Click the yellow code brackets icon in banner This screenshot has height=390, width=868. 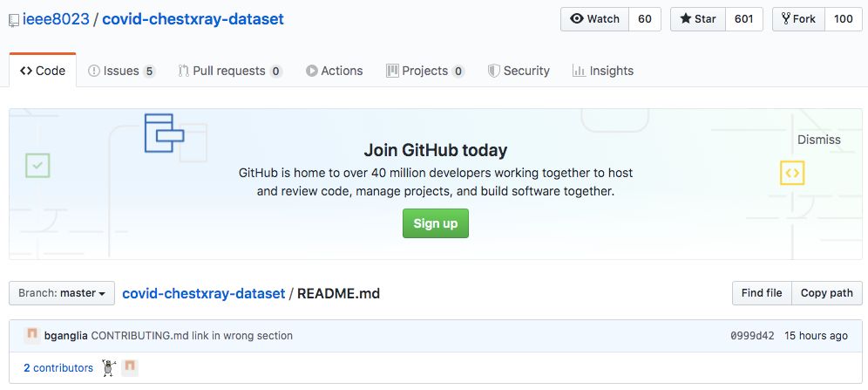791,173
